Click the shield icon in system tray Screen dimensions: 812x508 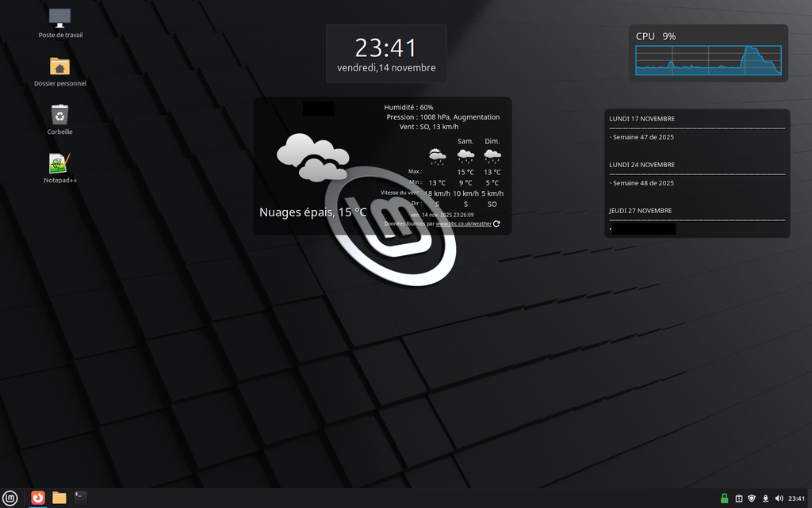(x=752, y=498)
